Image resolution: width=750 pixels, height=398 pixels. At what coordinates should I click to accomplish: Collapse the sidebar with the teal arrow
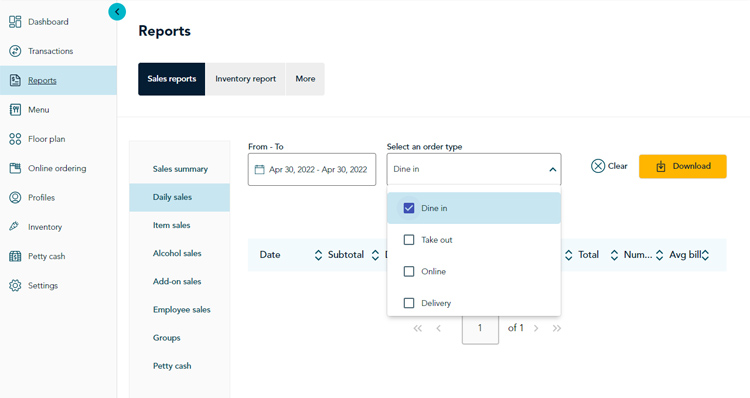pos(117,12)
